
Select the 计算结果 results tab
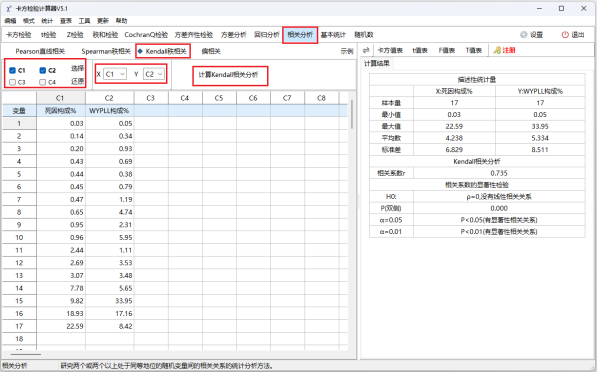(377, 63)
